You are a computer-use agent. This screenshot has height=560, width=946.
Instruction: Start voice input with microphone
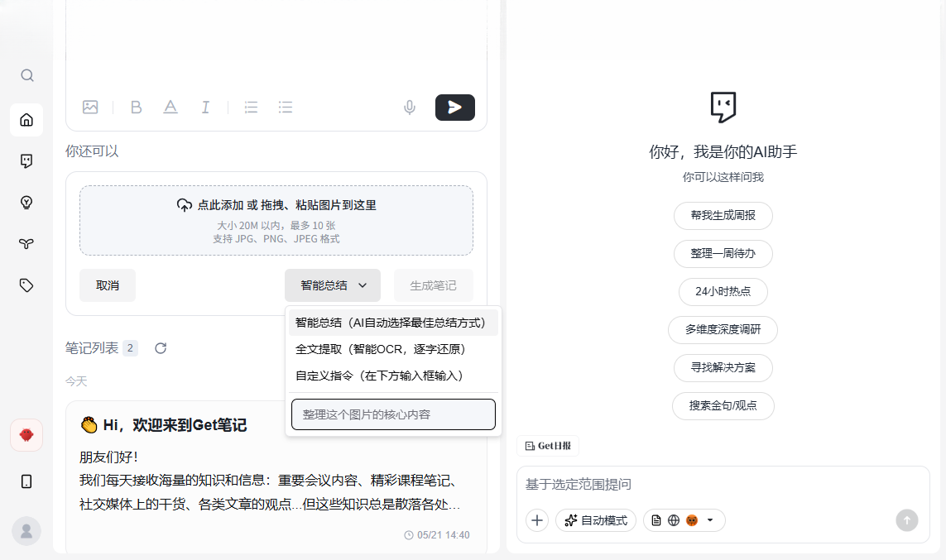click(x=410, y=108)
